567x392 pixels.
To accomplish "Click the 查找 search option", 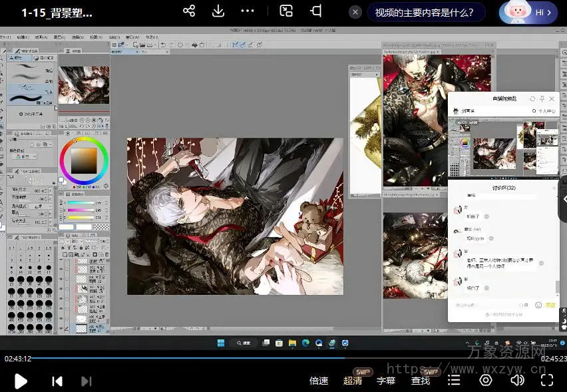I will click(421, 381).
